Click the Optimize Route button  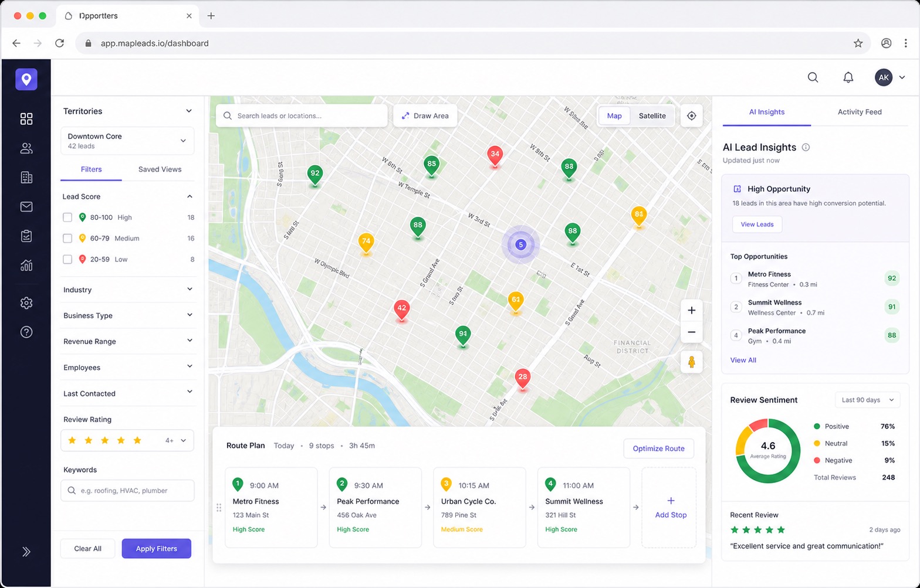click(658, 448)
